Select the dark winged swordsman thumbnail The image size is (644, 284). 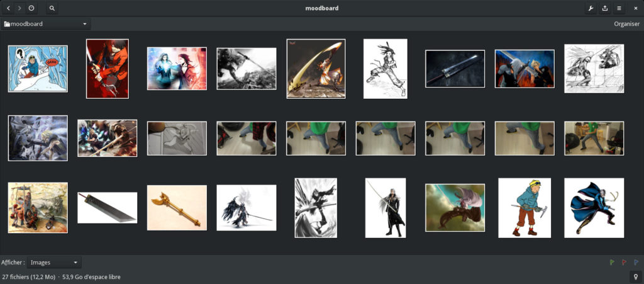247,208
